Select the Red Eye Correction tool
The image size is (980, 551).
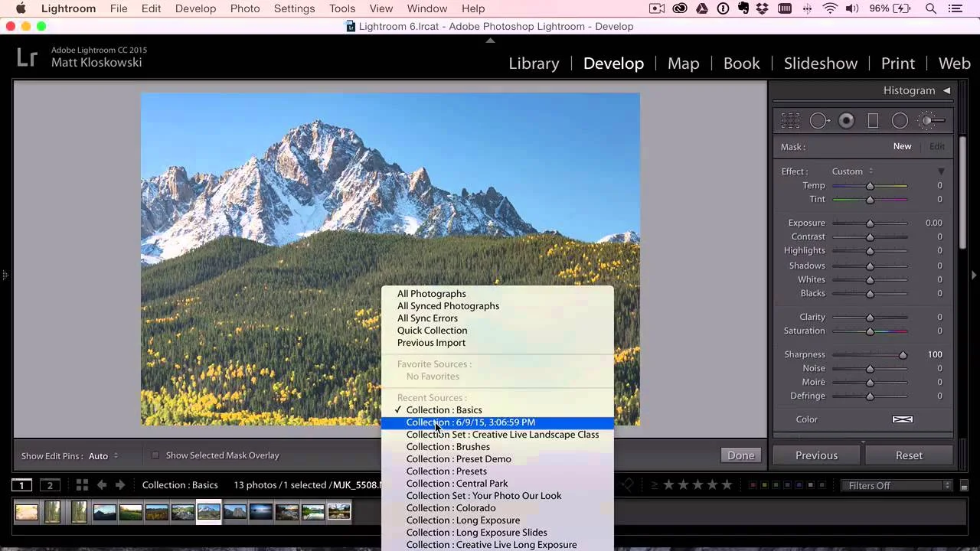[846, 120]
